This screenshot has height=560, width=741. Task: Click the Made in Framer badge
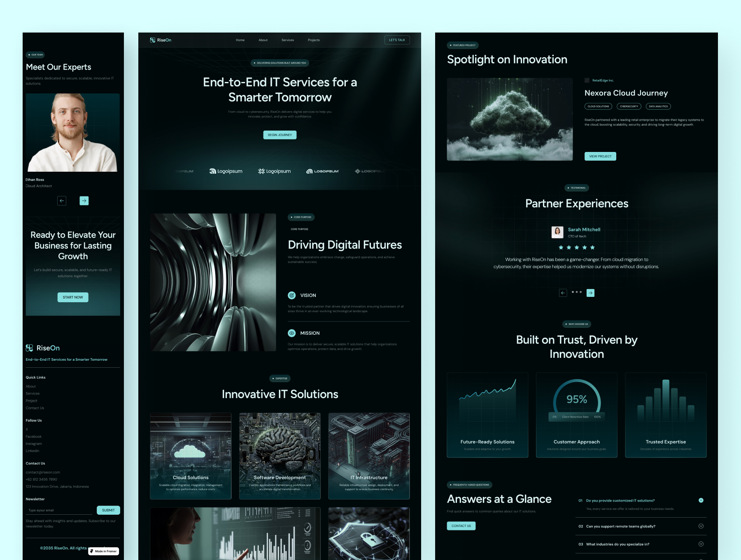pyautogui.click(x=104, y=551)
